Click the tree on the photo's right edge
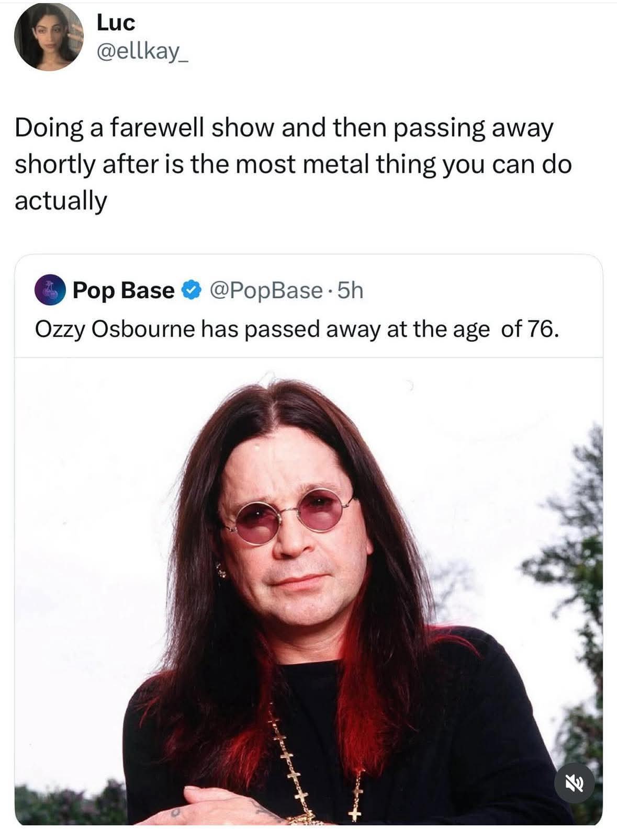This screenshot has width=617, height=840. (x=576, y=575)
